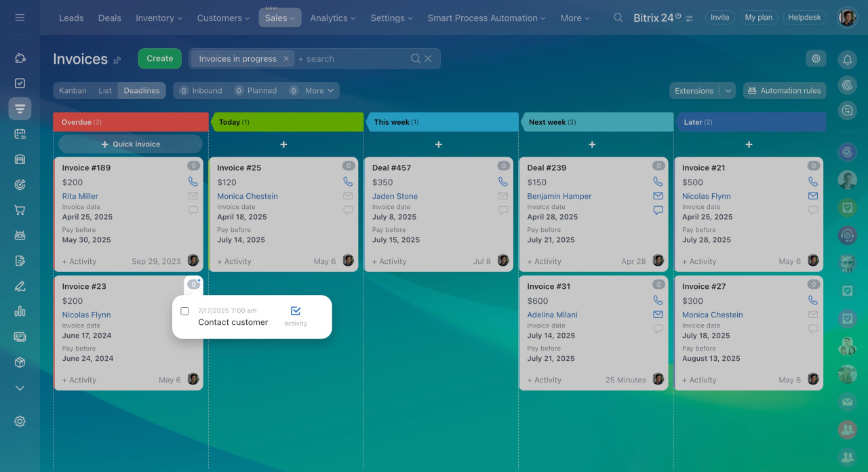Switch to the List view tab

tap(105, 91)
